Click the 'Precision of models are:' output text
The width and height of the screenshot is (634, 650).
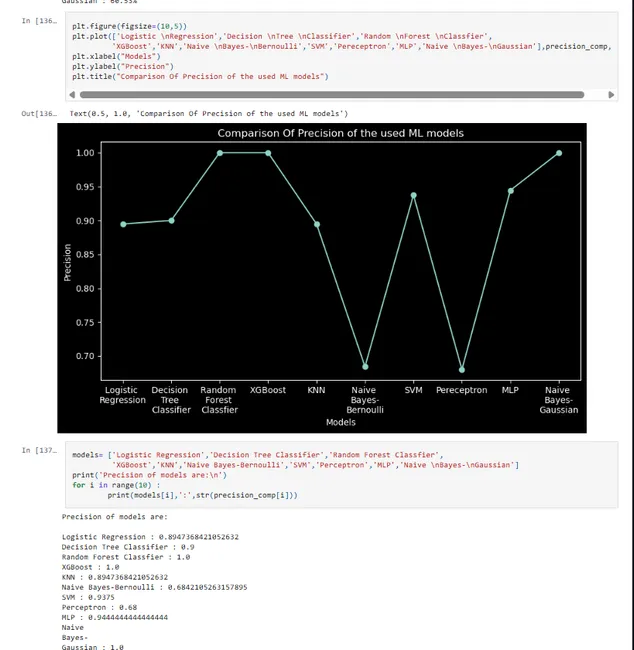114,517
